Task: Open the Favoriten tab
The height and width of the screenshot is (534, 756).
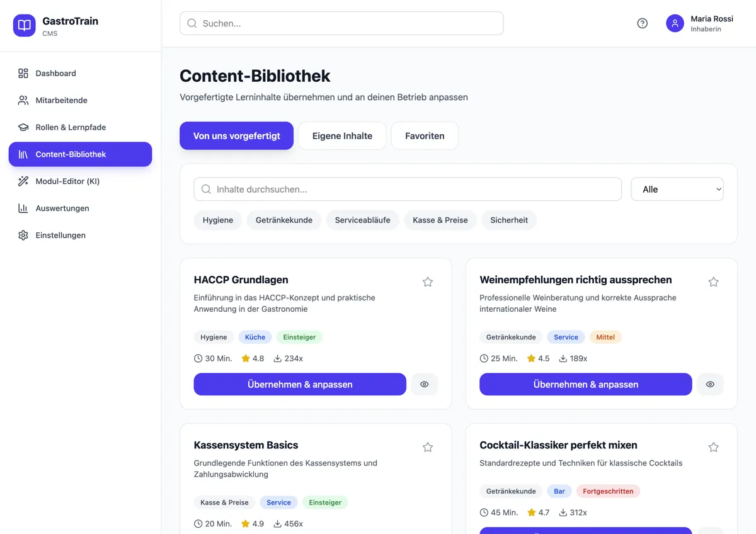Action: tap(424, 136)
